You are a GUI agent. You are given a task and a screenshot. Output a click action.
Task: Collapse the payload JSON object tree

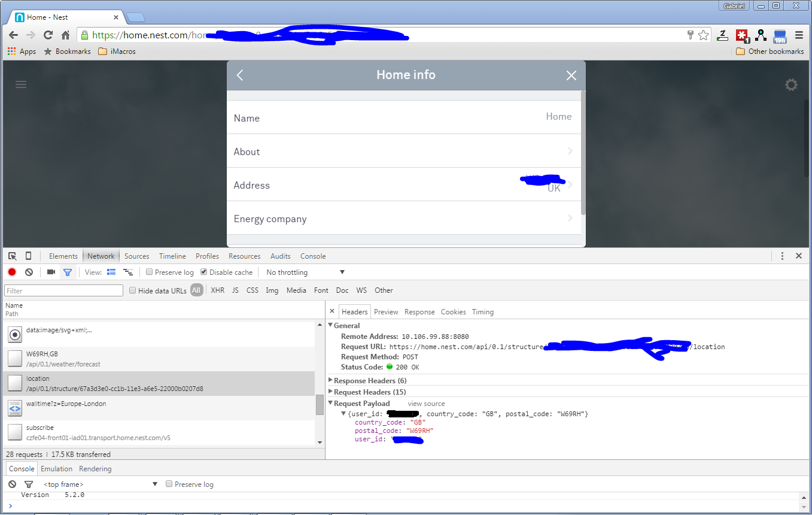tap(343, 414)
